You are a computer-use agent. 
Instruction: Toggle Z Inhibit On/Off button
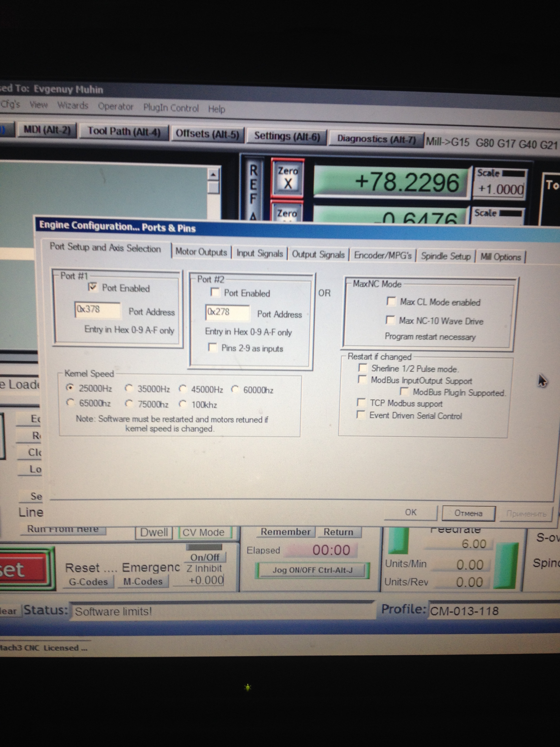pos(205,557)
